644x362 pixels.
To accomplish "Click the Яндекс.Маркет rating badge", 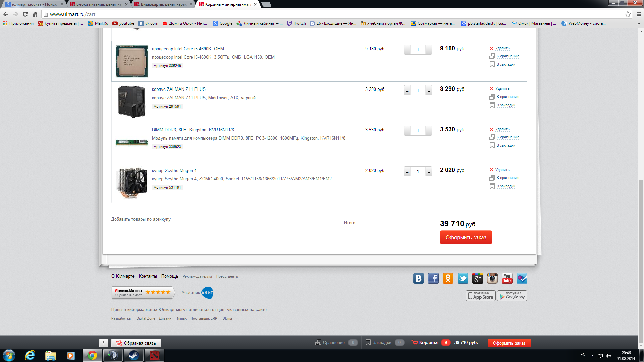I will tap(143, 293).
